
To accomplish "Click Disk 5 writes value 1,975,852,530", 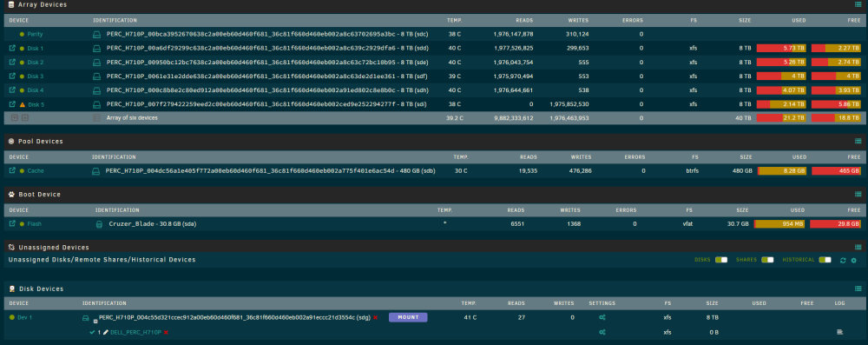I will pos(569,103).
